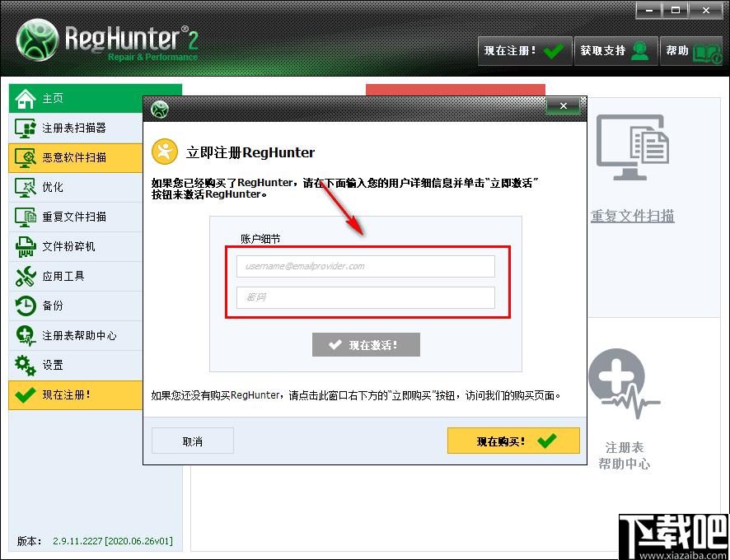Click the green support agent headset icon

pyautogui.click(x=640, y=51)
